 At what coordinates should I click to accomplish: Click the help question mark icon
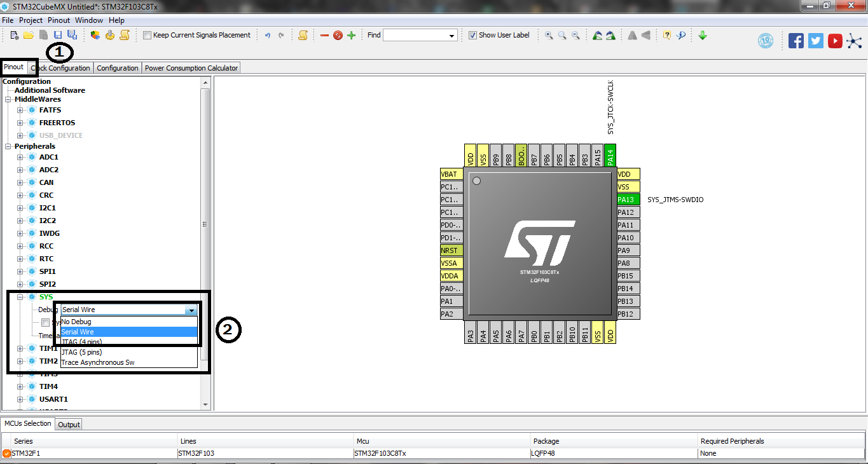pos(668,35)
